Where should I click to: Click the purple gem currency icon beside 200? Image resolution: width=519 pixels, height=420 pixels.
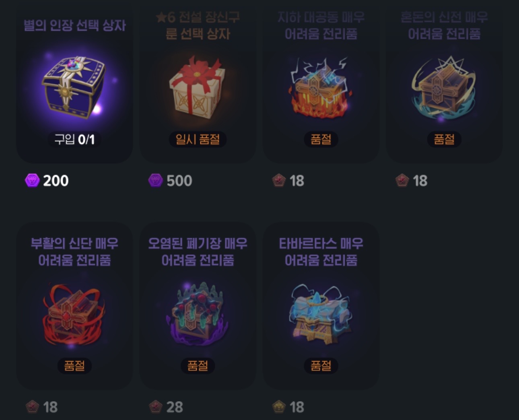[32, 180]
